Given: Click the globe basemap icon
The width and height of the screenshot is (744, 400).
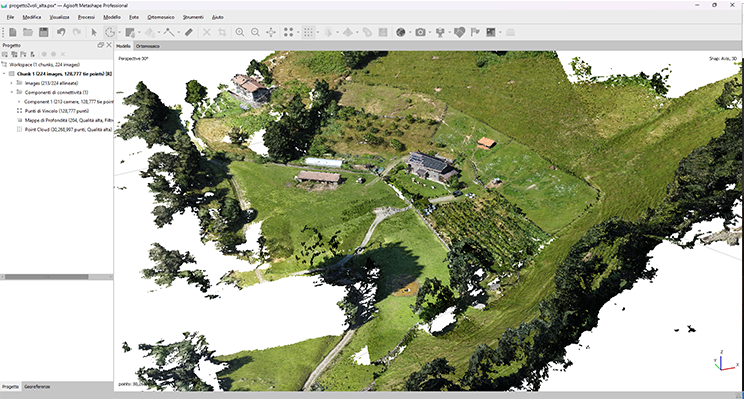Looking at the screenshot, I should 401,32.
